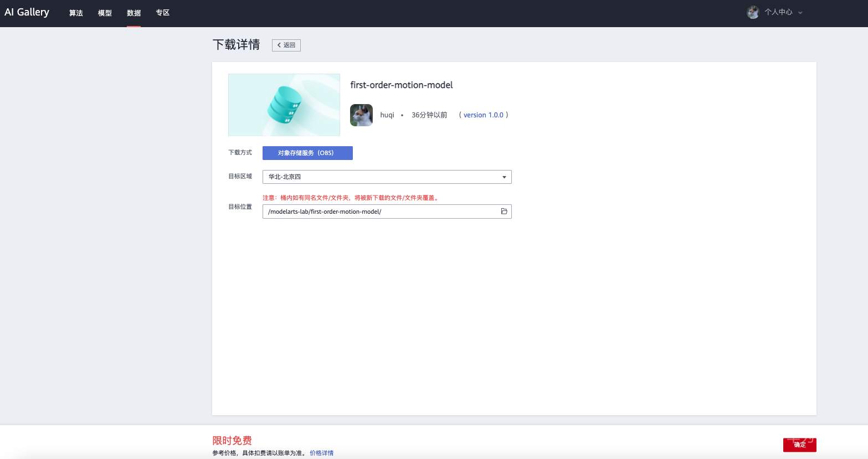This screenshot has height=459, width=868.
Task: Click the 目标区域 field label
Action: [240, 176]
